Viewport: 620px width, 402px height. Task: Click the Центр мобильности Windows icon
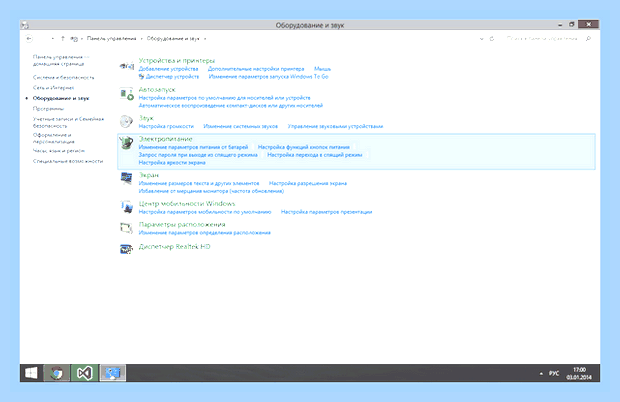(x=127, y=207)
